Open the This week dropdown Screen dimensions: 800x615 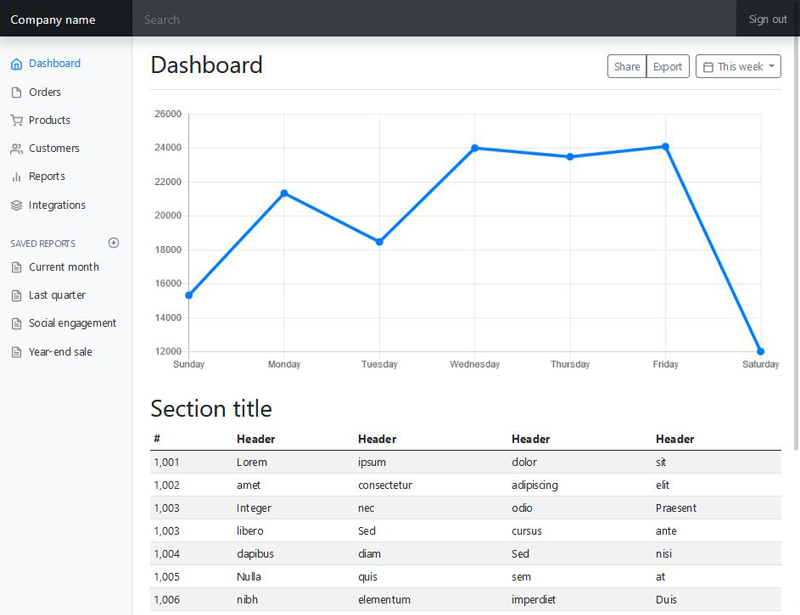click(x=738, y=67)
